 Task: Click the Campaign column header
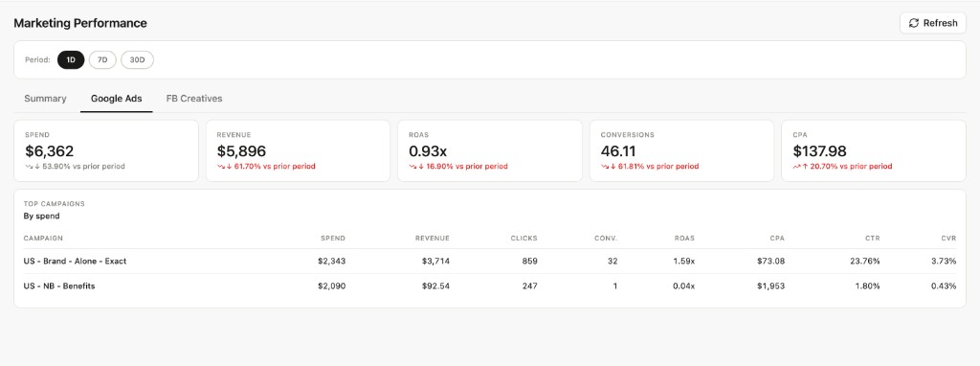pos(43,239)
